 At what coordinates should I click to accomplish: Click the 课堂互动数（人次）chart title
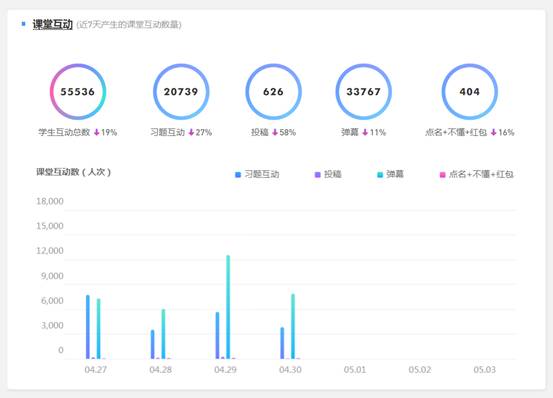[74, 172]
